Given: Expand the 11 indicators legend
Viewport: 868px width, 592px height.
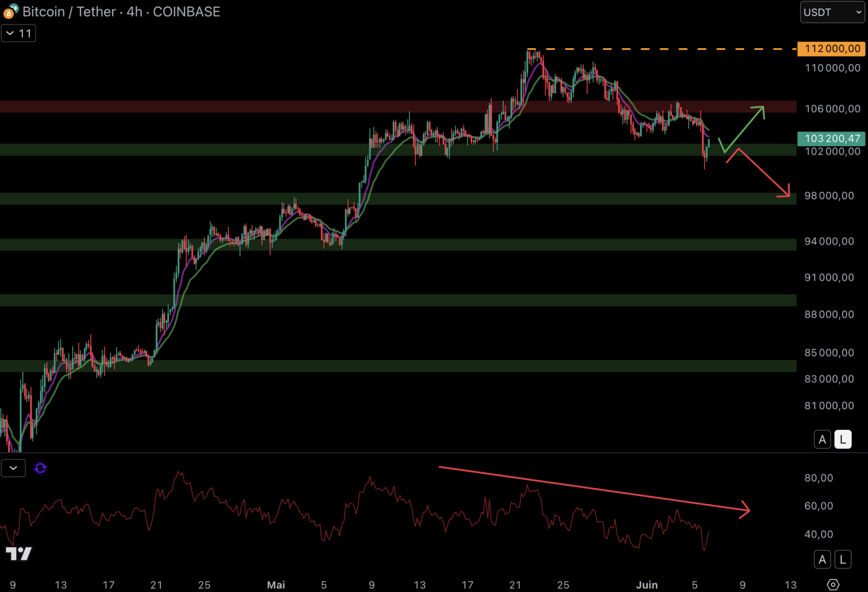Looking at the screenshot, I should coord(19,33).
